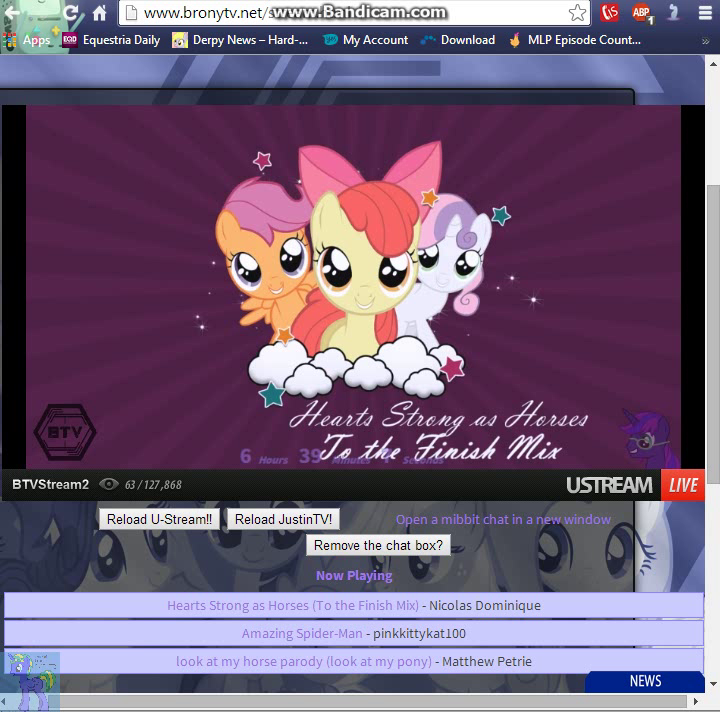Viewport: 720px width, 712px height.
Task: Open the Chrome hamburger menu
Action: (705, 13)
